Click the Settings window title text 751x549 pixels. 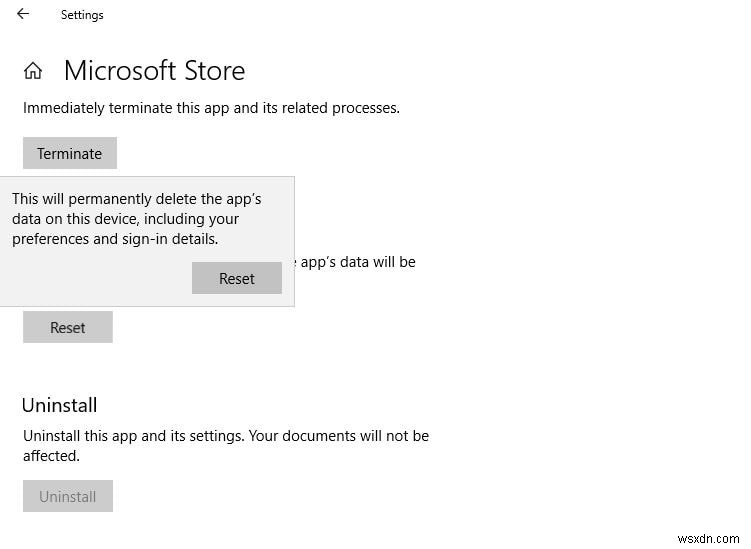pyautogui.click(x=82, y=15)
